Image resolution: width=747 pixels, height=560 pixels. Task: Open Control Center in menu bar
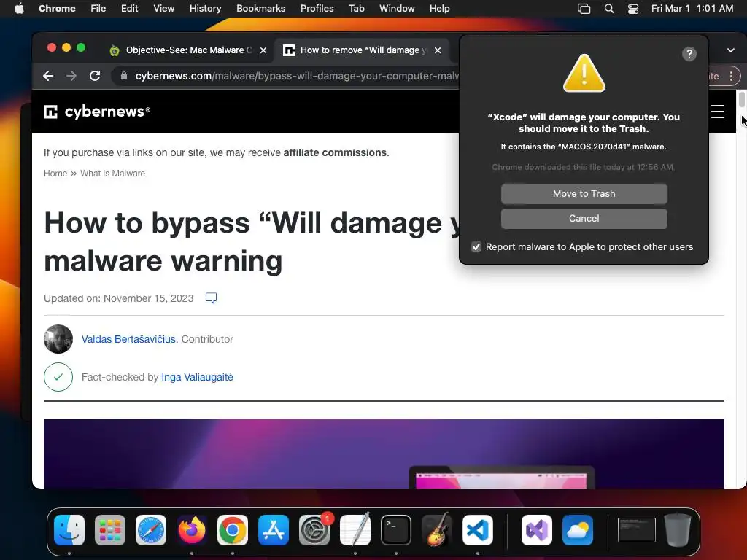[x=633, y=8]
